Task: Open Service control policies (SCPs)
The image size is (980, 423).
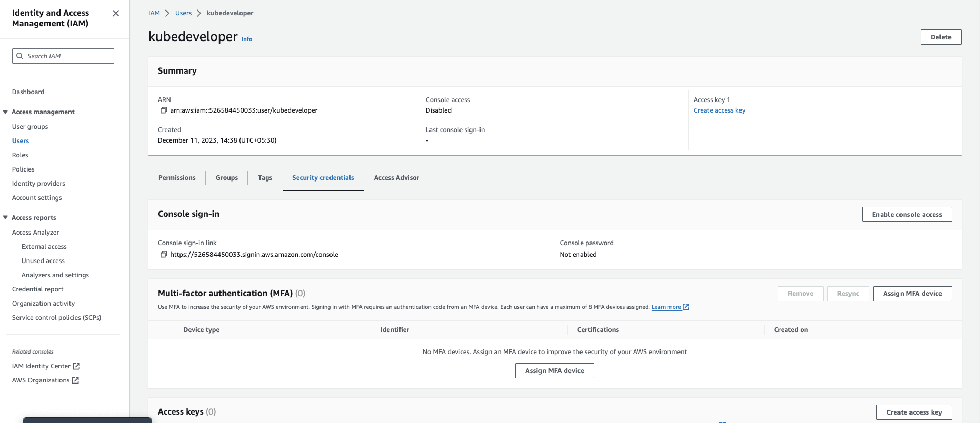Action: [x=57, y=317]
